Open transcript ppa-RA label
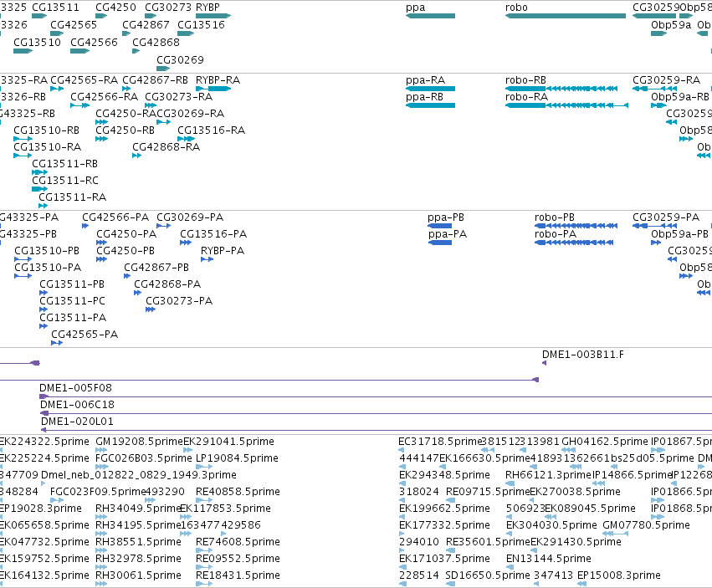 [426, 80]
